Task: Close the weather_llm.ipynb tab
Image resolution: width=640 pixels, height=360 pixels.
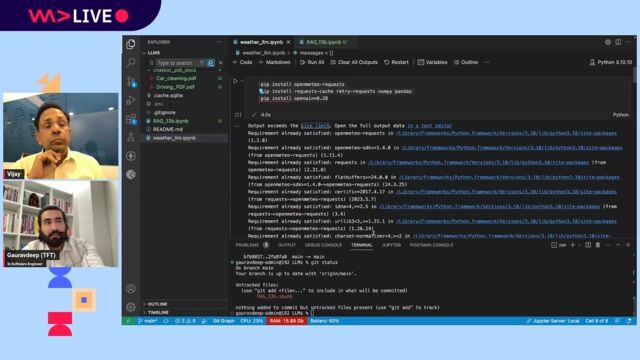Action: [288, 42]
